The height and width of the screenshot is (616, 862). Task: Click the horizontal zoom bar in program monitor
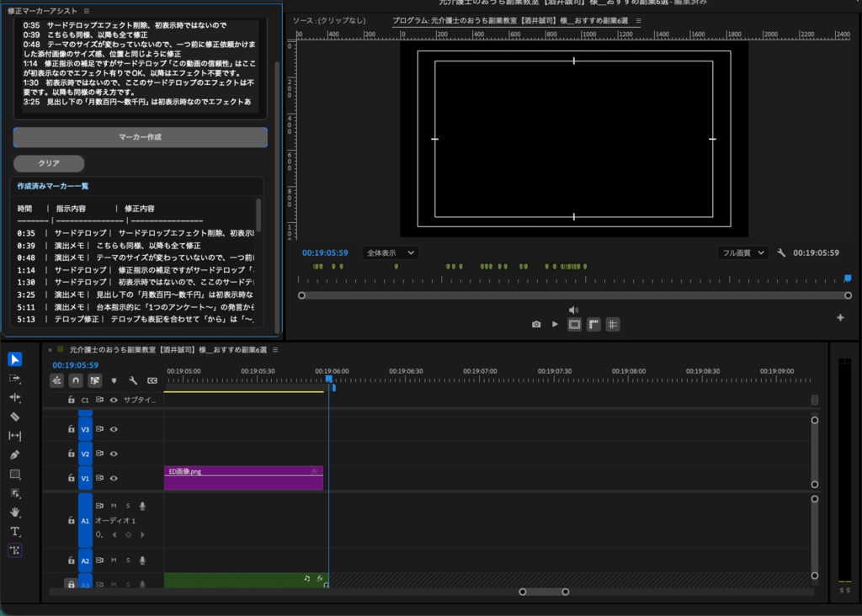pos(574,295)
